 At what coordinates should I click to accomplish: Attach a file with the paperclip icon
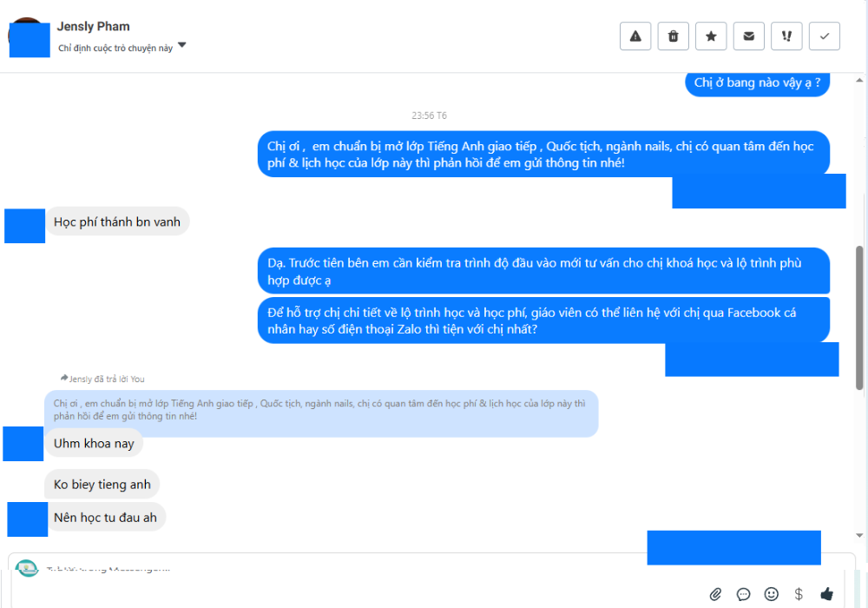pos(715,594)
